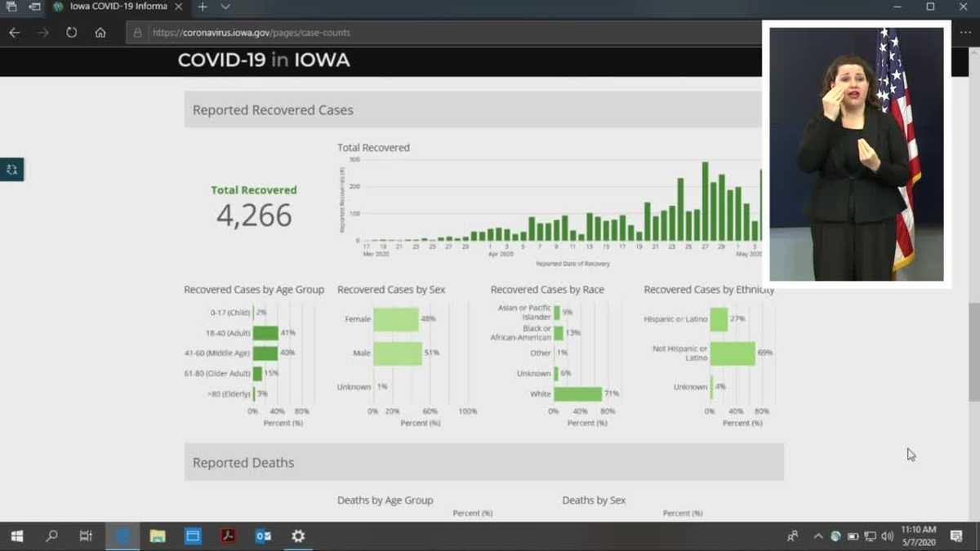Click the browser Back button
This screenshot has height=551, width=980.
pos(14,33)
